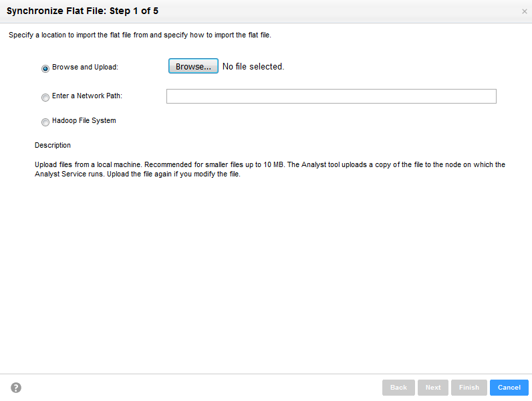Choose the Hadoop File System option
The height and width of the screenshot is (401, 532).
click(x=45, y=122)
